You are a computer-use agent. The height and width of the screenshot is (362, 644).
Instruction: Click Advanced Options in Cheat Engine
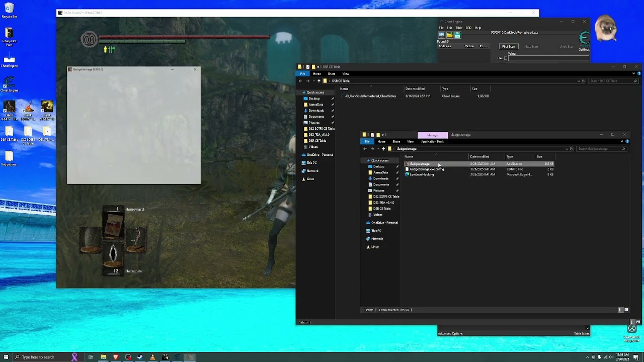(450, 333)
